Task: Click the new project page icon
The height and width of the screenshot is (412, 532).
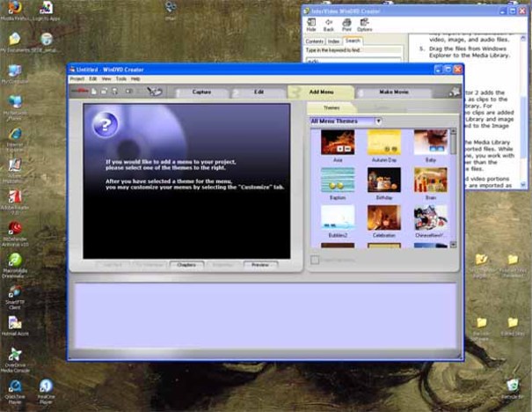Action: click(94, 92)
